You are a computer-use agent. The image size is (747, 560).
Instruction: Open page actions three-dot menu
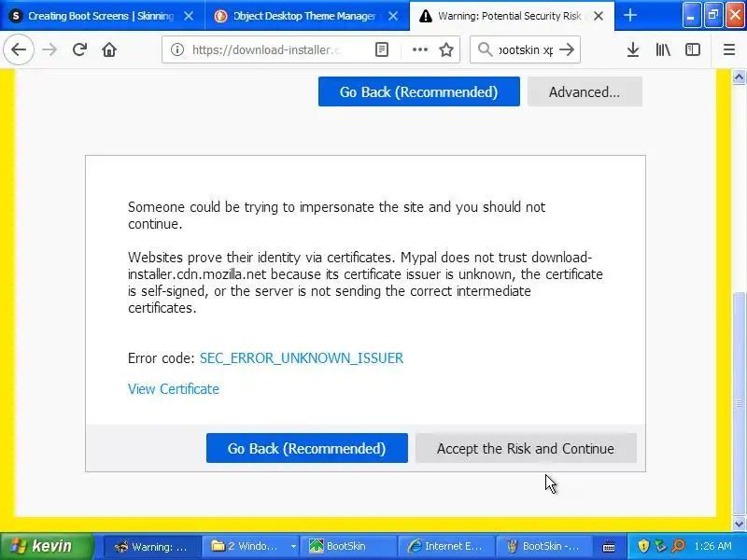(x=419, y=49)
